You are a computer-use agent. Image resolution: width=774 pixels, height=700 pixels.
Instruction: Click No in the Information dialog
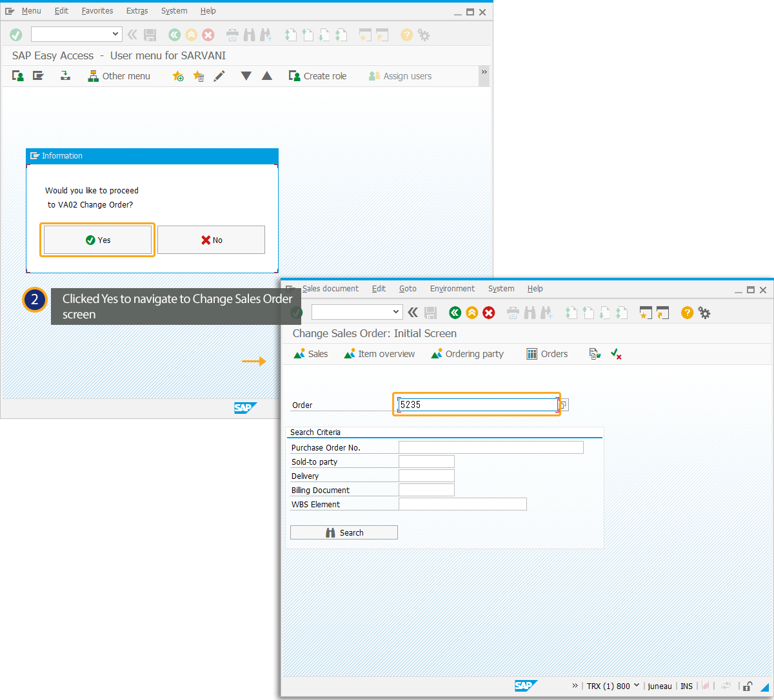click(x=211, y=240)
